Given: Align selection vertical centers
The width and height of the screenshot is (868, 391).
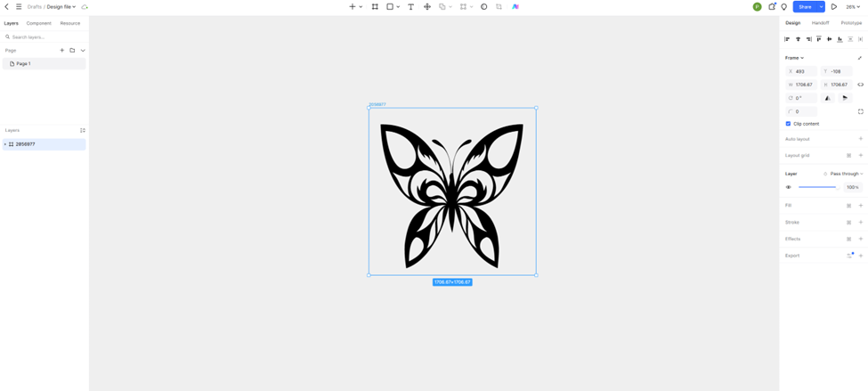Looking at the screenshot, I should pyautogui.click(x=829, y=39).
